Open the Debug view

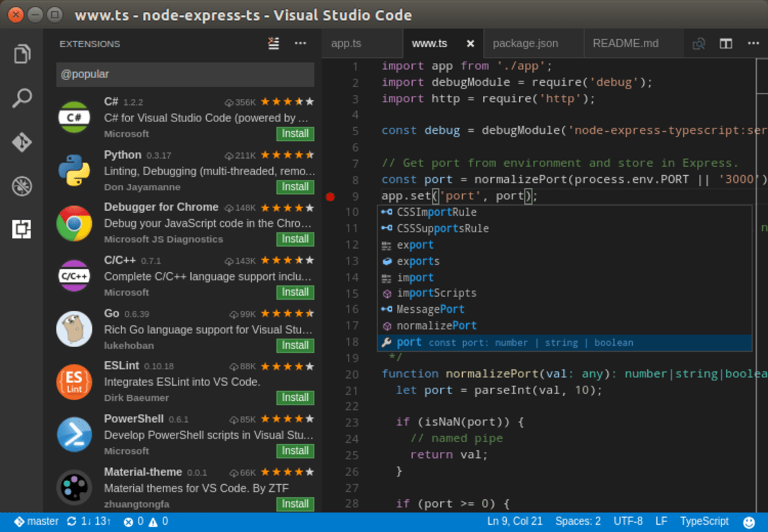tap(22, 186)
